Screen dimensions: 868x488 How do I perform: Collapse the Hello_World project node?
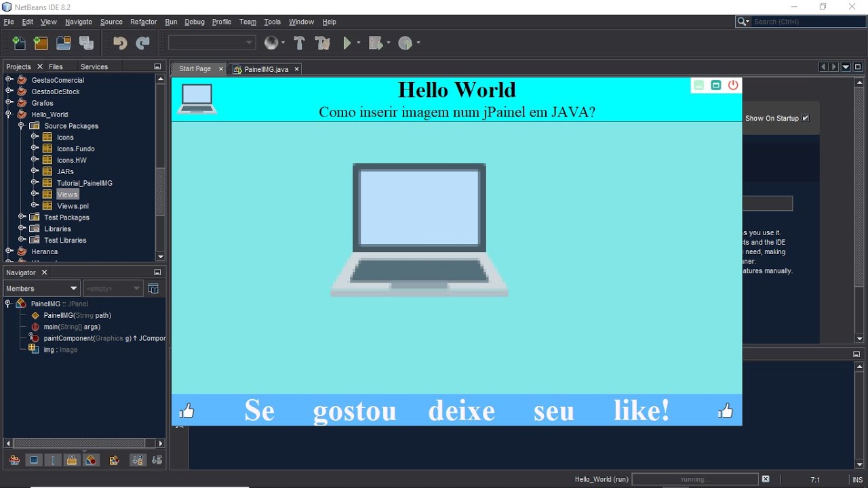pos(9,115)
